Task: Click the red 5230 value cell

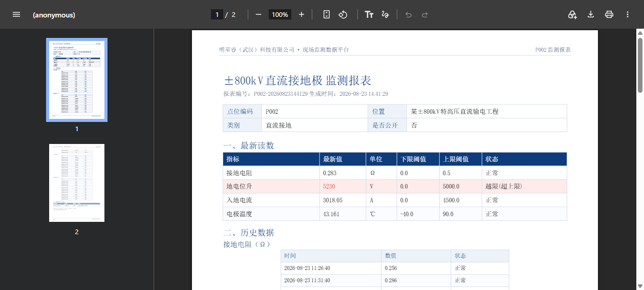Action: tap(342, 187)
